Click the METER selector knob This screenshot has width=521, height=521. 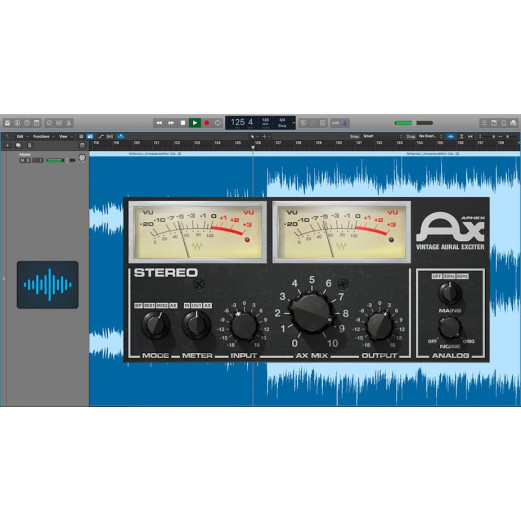pyautogui.click(x=196, y=325)
